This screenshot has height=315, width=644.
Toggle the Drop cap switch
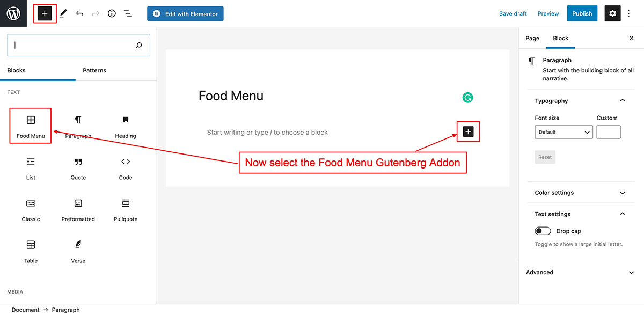543,231
